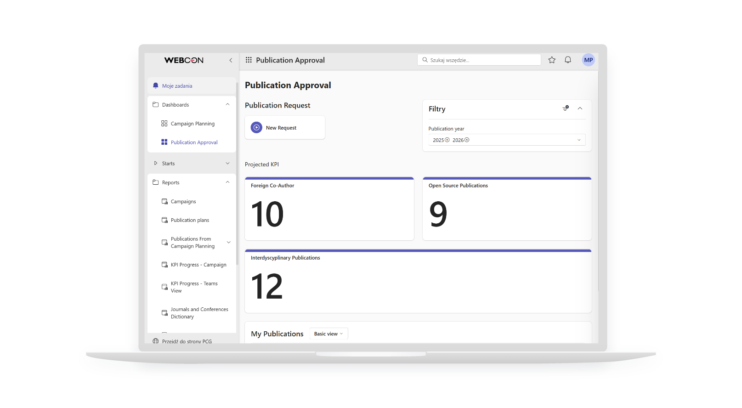Click the Szukaj wszędzie search field

(x=479, y=60)
